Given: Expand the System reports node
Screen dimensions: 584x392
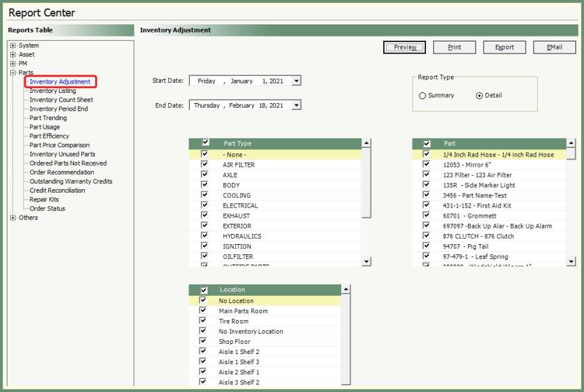Looking at the screenshot, I should click(x=13, y=45).
